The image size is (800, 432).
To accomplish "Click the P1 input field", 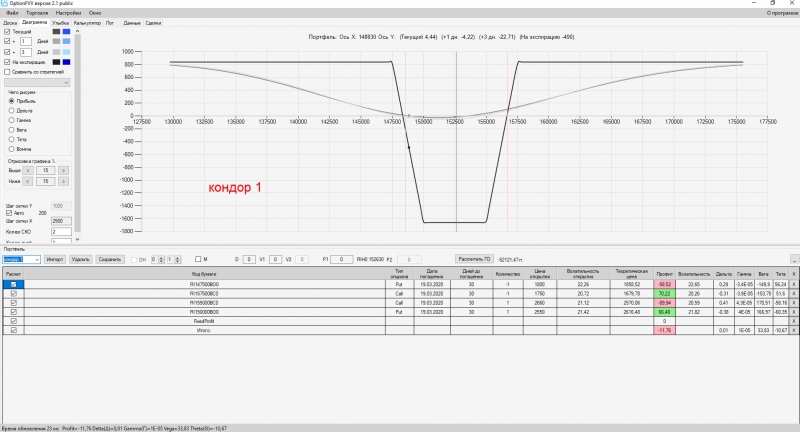I will click(x=341, y=260).
